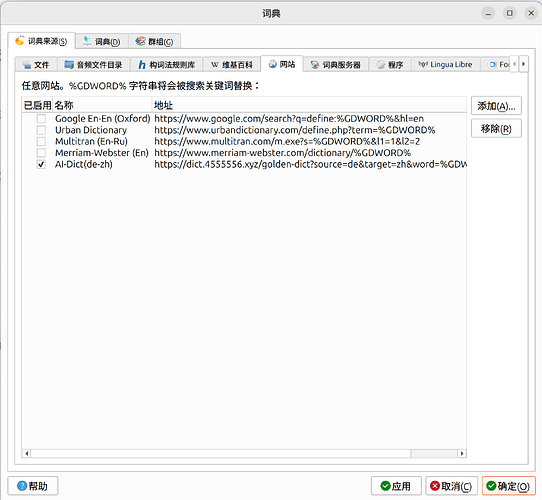Enable the Urban Dictionary checkbox
This screenshot has width=542, height=500.
pyautogui.click(x=41, y=130)
